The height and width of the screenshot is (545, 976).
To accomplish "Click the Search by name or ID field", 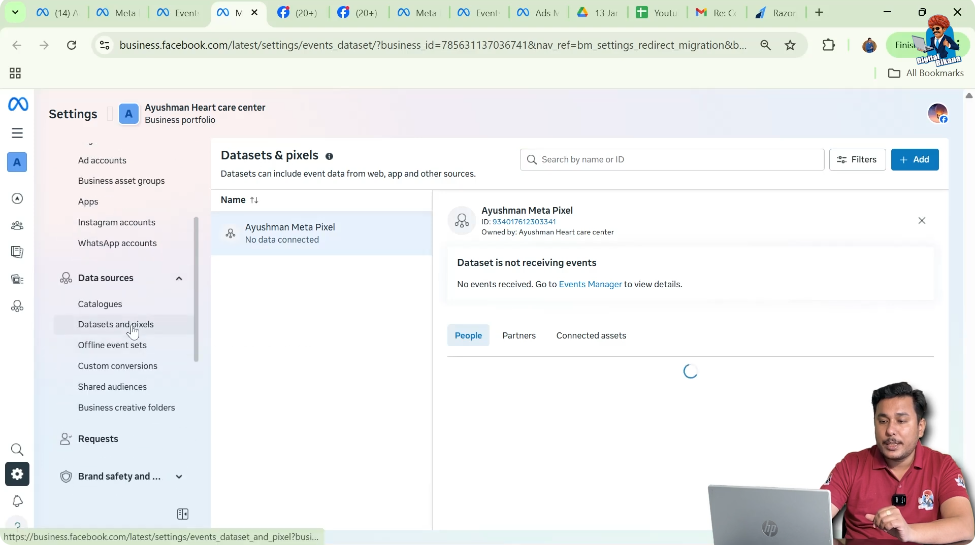I will 675,160.
